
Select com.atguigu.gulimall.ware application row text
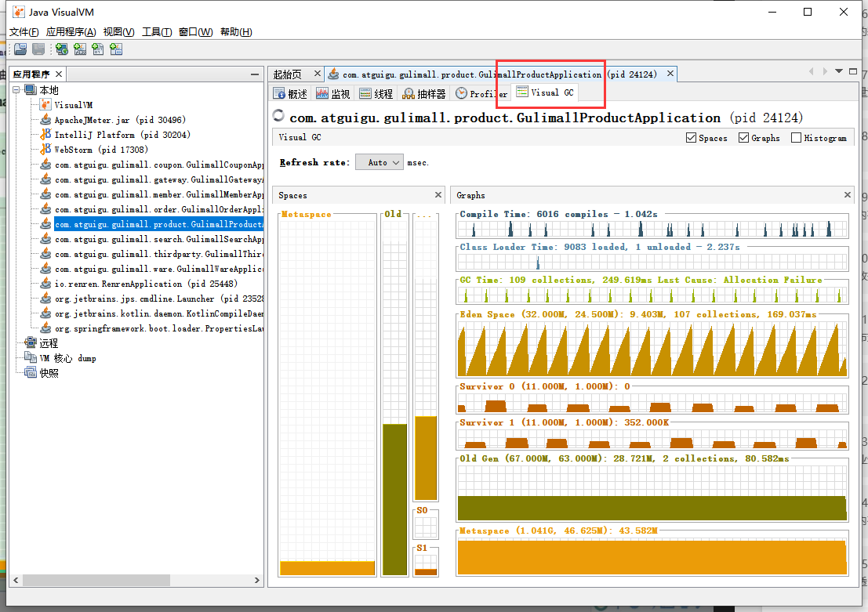pyautogui.click(x=159, y=269)
